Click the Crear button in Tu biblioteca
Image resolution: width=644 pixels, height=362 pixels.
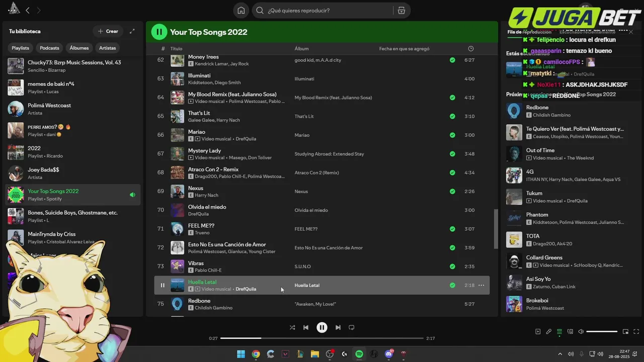(108, 31)
